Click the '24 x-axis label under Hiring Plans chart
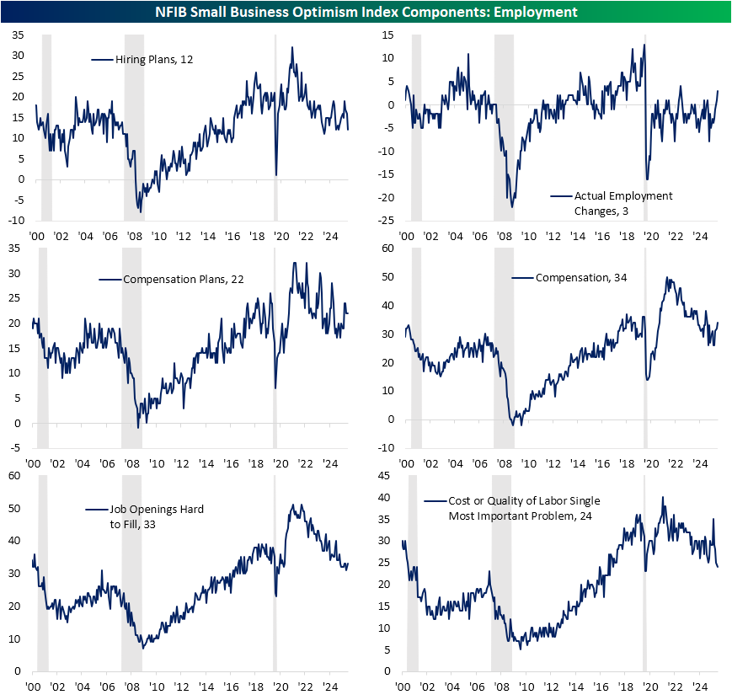 [x=330, y=235]
